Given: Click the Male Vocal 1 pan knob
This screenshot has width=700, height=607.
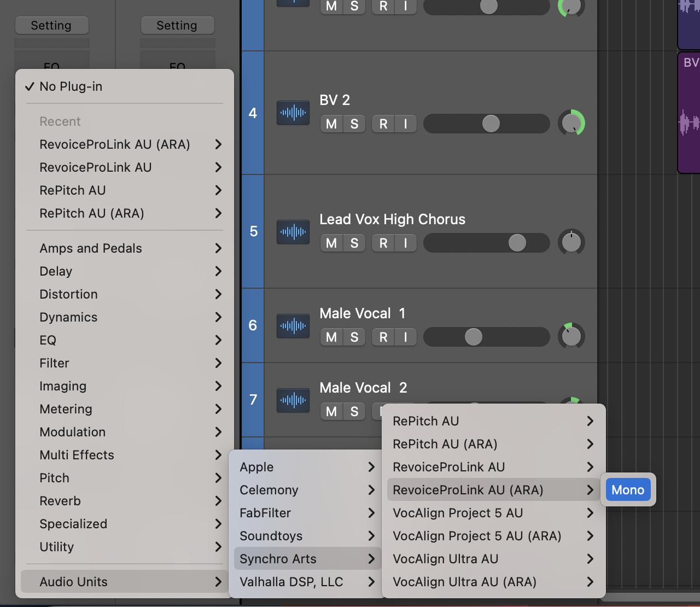Looking at the screenshot, I should 571,336.
